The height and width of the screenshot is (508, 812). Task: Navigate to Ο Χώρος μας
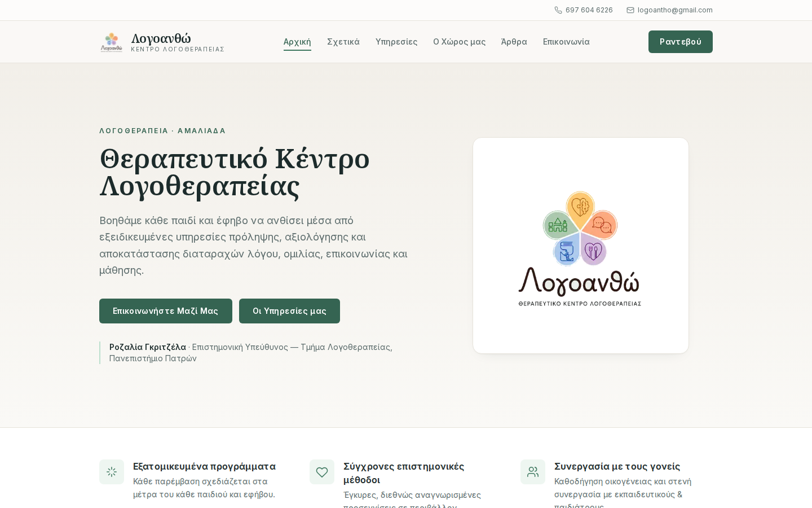(x=460, y=42)
